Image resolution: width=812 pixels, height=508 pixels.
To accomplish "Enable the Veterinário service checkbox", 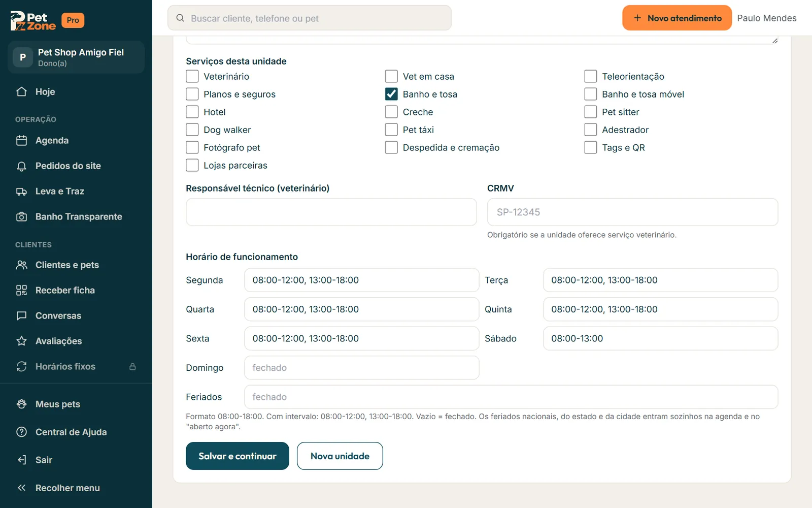I will click(192, 76).
